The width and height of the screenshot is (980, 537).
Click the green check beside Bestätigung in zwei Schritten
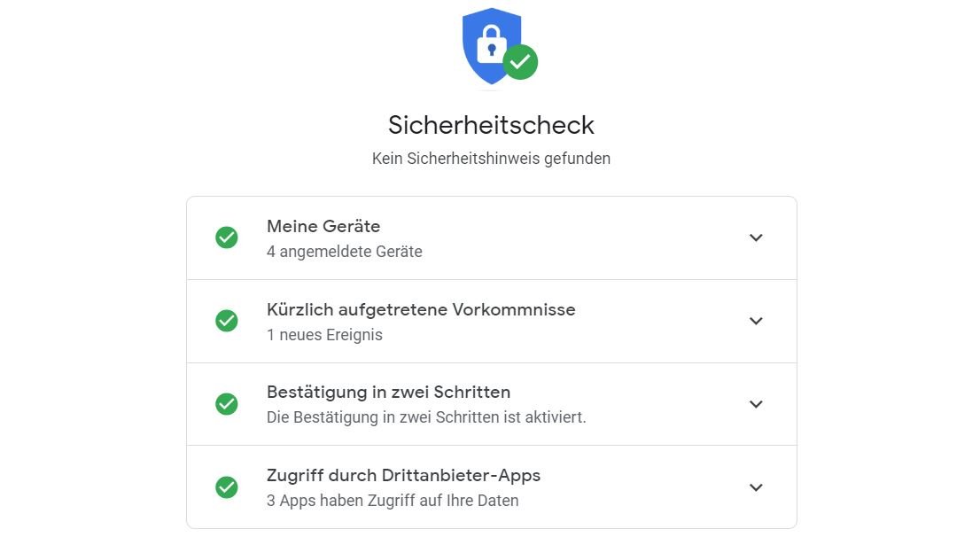227,404
